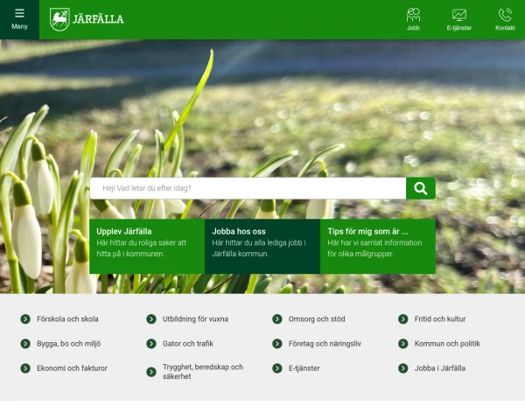The height and width of the screenshot is (420, 525).
Task: Visit Företag och näringsliv page
Action: [325, 344]
